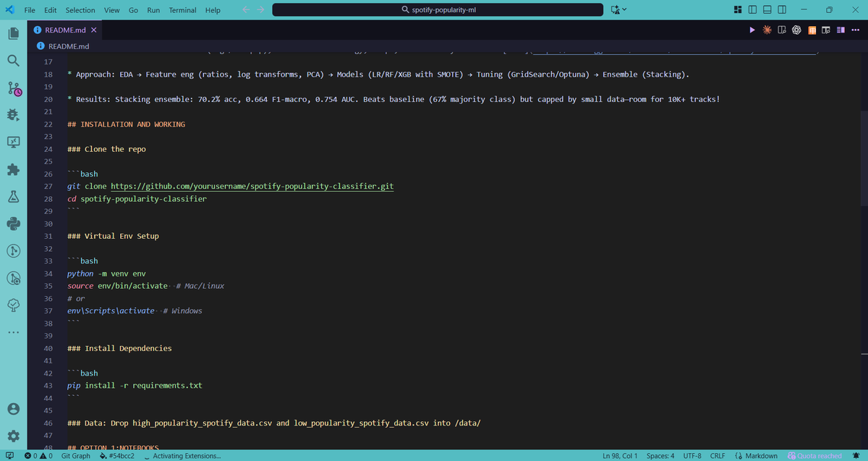Open the File menu
The image size is (868, 461).
(x=30, y=10)
